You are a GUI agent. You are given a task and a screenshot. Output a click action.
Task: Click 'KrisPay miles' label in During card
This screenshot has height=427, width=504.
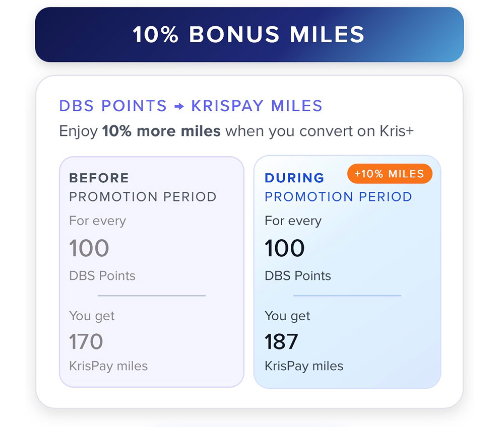304,366
